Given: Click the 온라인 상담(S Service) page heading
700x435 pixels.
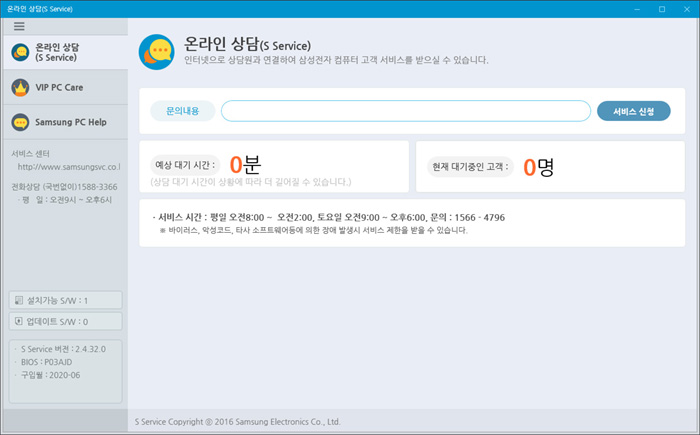Looking at the screenshot, I should pos(247,44).
